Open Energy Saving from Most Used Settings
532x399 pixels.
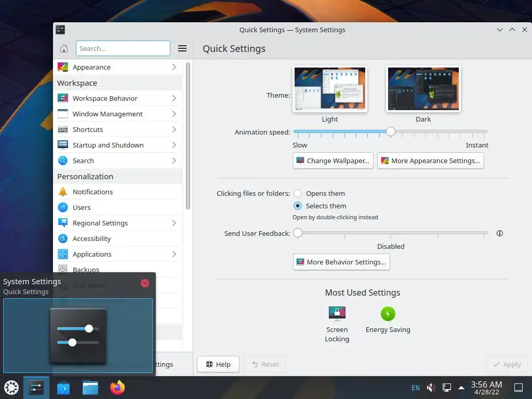388,320
